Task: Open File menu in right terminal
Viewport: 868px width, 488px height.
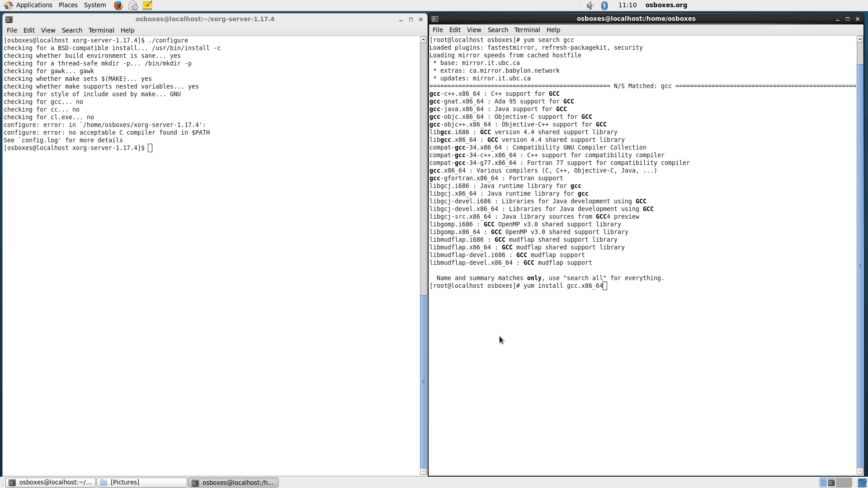Action: (x=438, y=30)
